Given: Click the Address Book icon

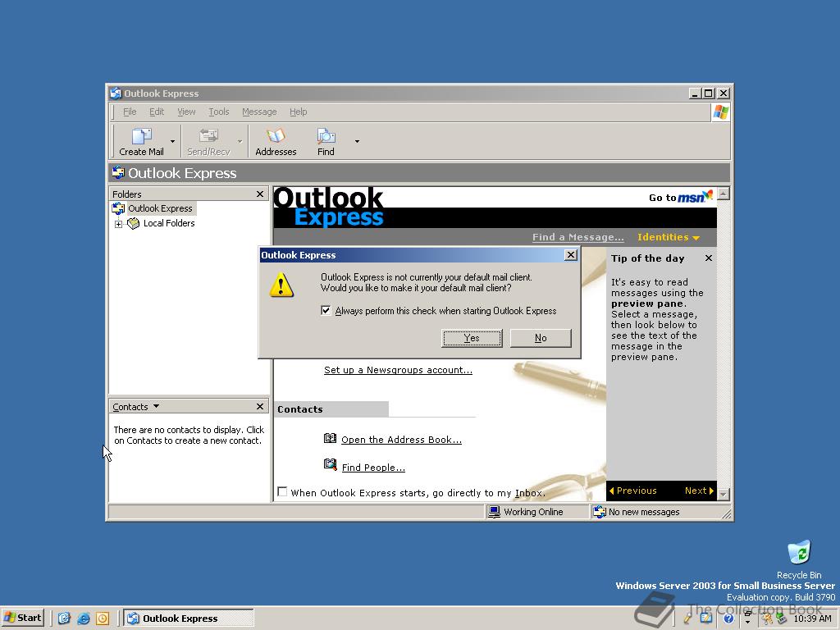Looking at the screenshot, I should pyautogui.click(x=330, y=438).
